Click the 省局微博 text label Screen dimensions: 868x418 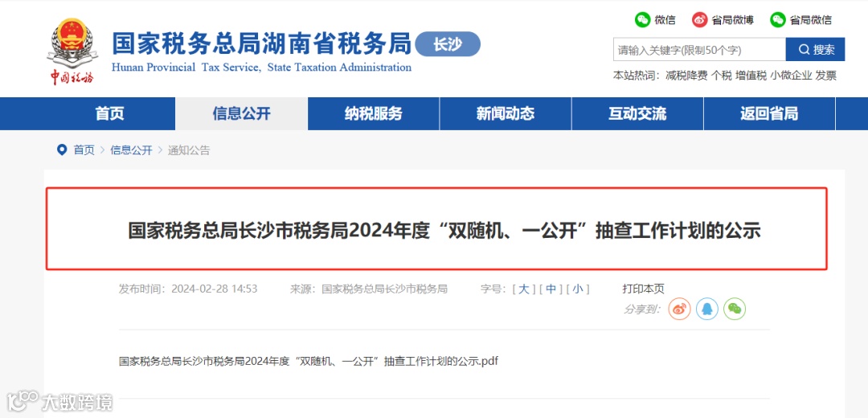coord(732,20)
